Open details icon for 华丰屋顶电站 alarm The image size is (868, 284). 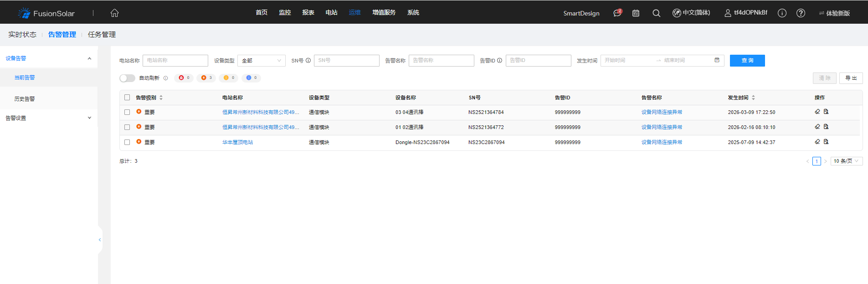tap(826, 142)
